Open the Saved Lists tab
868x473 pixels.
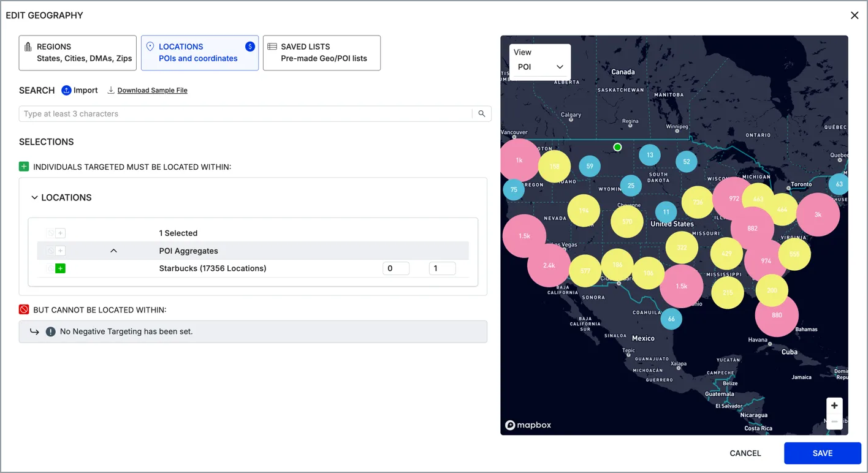click(x=322, y=53)
